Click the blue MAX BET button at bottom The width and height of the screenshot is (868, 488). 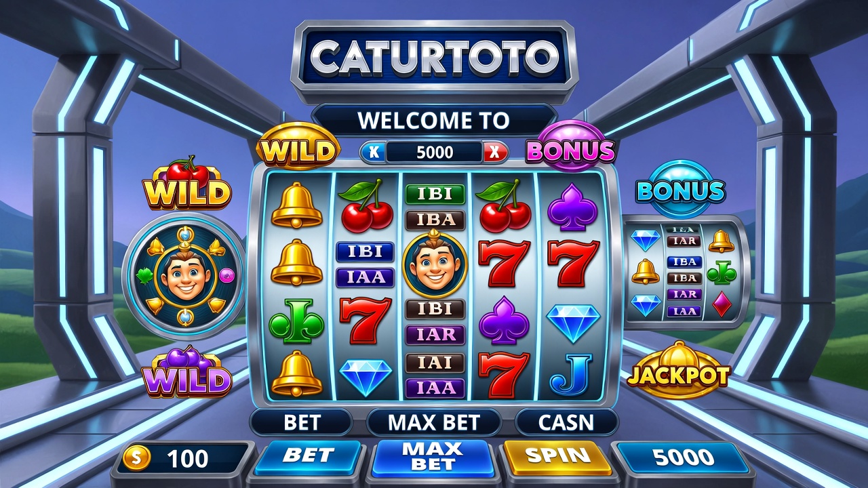[x=433, y=457]
